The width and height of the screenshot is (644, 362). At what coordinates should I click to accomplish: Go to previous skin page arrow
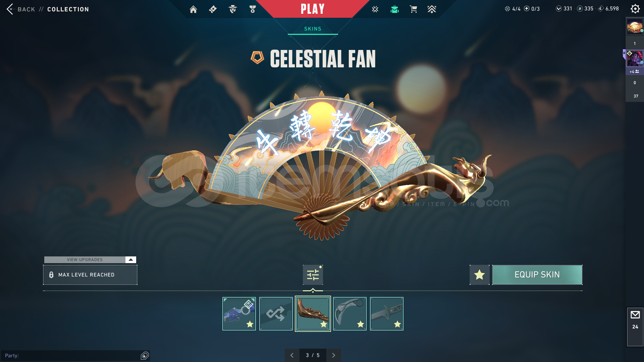(292, 355)
